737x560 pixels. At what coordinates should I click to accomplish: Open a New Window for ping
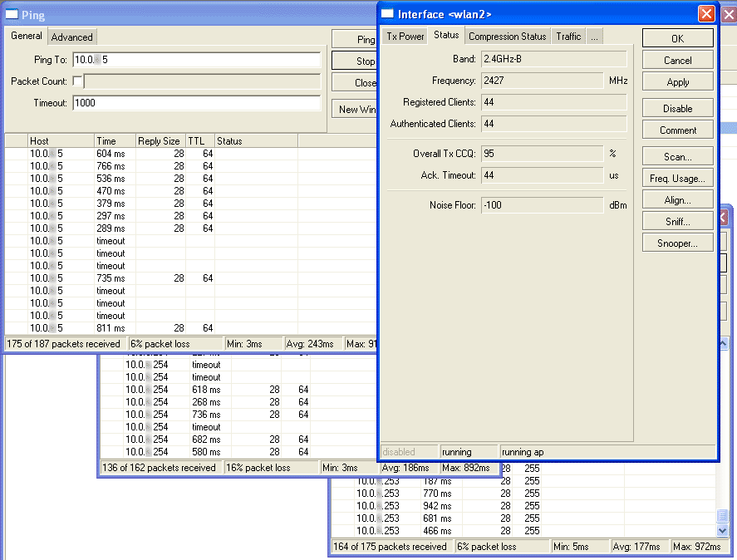pos(355,110)
